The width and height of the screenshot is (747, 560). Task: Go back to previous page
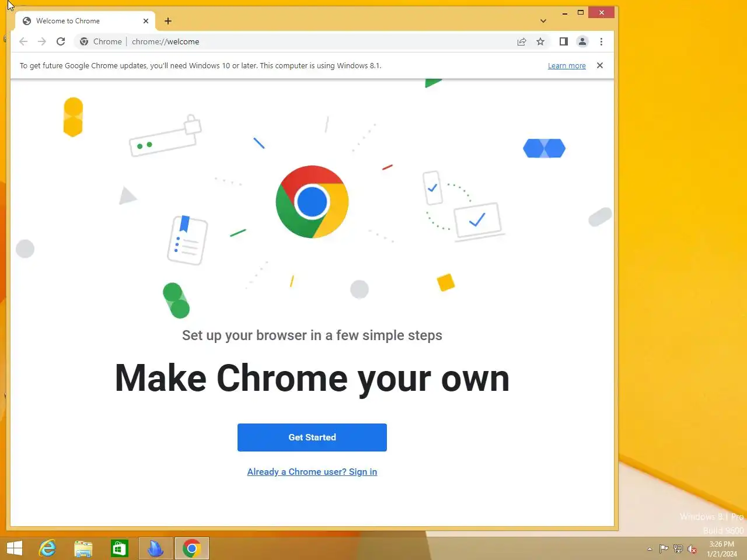point(23,41)
